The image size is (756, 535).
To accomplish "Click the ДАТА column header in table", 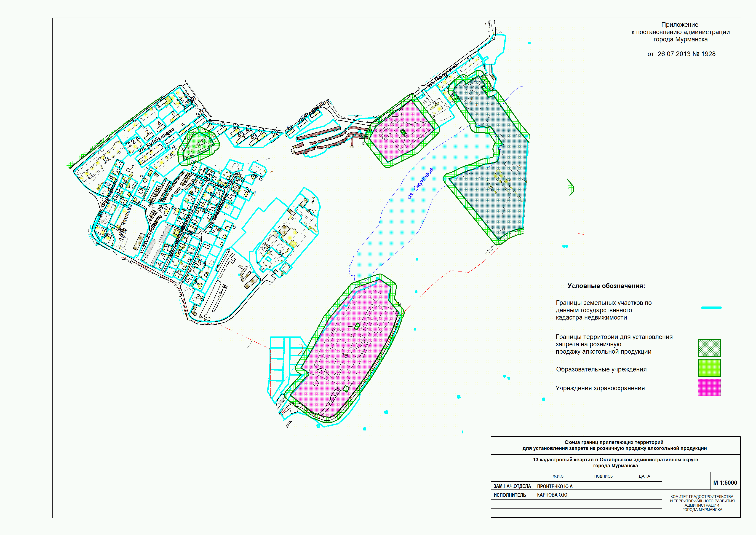I will 644,476.
